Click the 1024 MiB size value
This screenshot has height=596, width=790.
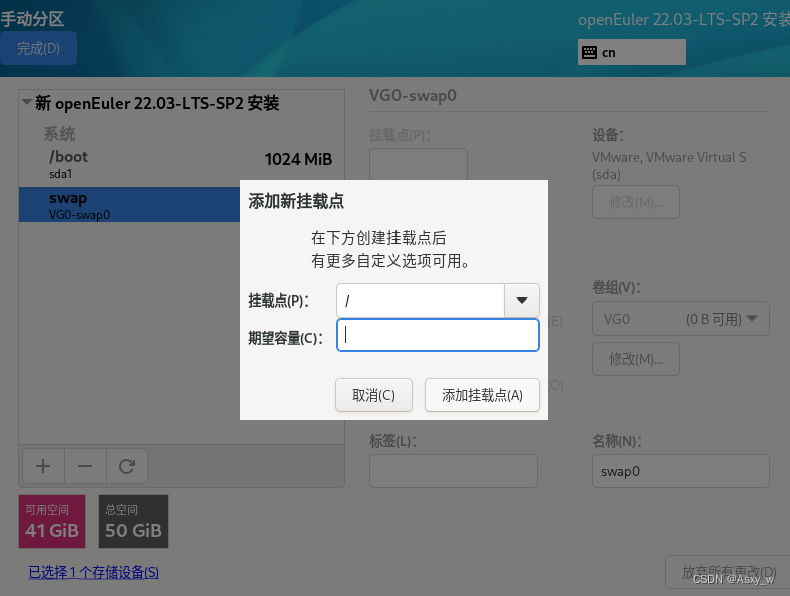pos(298,160)
